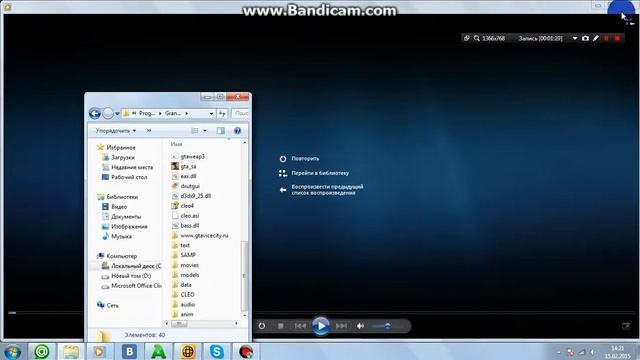The width and height of the screenshot is (640, 360).
Task: Toggle repeat mode in player controls
Action: [x=262, y=326]
